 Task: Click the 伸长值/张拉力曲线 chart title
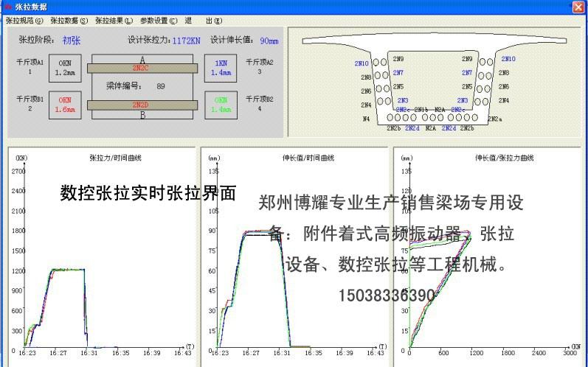tap(505, 158)
